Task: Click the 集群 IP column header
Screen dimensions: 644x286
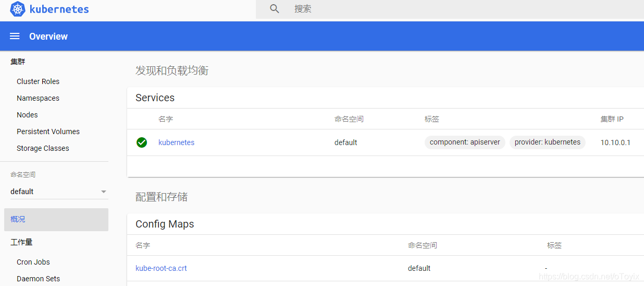Action: pyautogui.click(x=612, y=119)
